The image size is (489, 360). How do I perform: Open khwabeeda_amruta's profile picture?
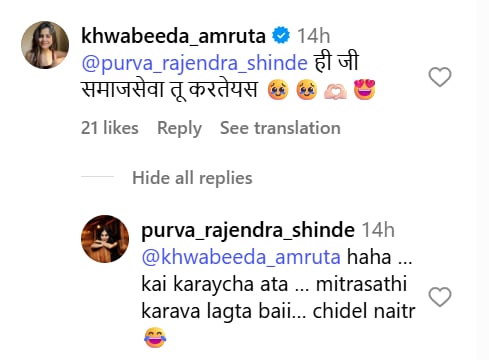click(45, 45)
